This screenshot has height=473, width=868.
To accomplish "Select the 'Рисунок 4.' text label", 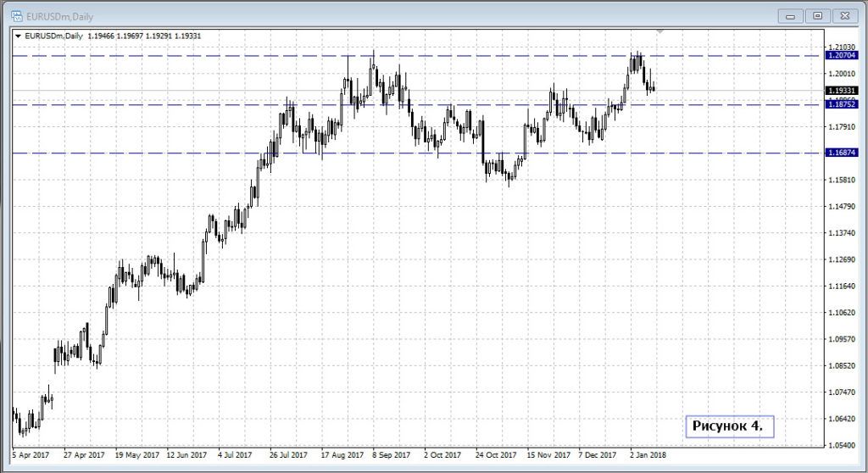I will point(726,426).
